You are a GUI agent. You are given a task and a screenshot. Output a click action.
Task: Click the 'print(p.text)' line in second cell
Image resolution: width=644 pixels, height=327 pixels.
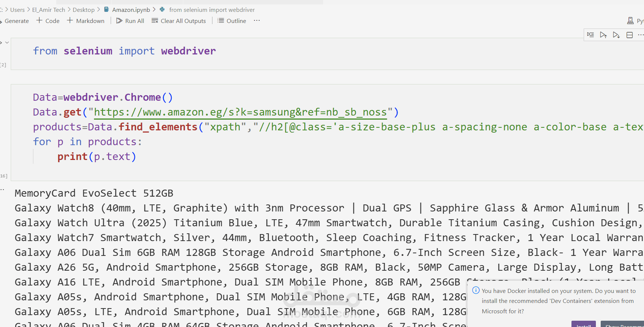point(97,157)
